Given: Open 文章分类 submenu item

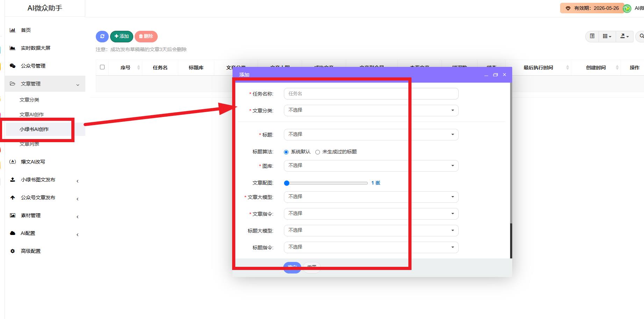Looking at the screenshot, I should pyautogui.click(x=29, y=100).
